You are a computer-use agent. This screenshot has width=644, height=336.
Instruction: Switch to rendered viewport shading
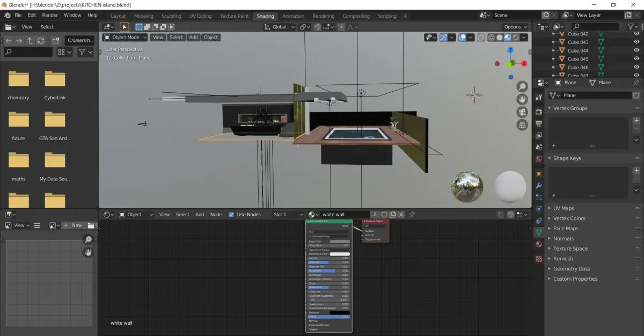[x=516, y=38]
